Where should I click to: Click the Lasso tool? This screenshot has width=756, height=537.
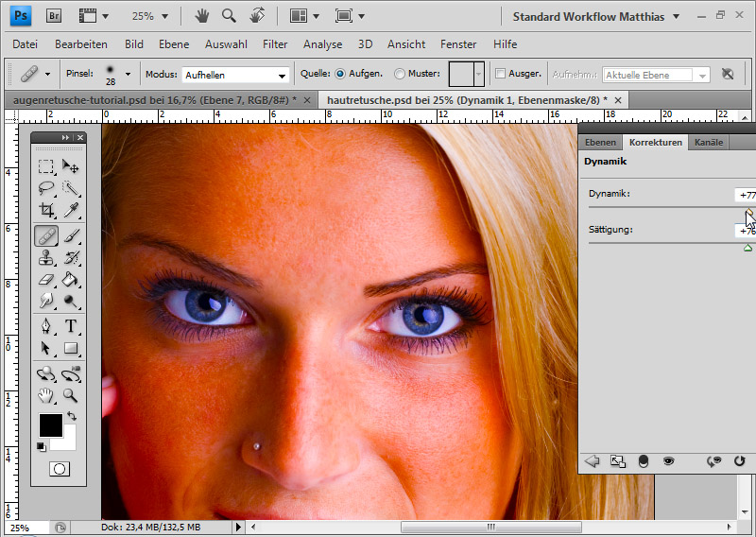46,187
